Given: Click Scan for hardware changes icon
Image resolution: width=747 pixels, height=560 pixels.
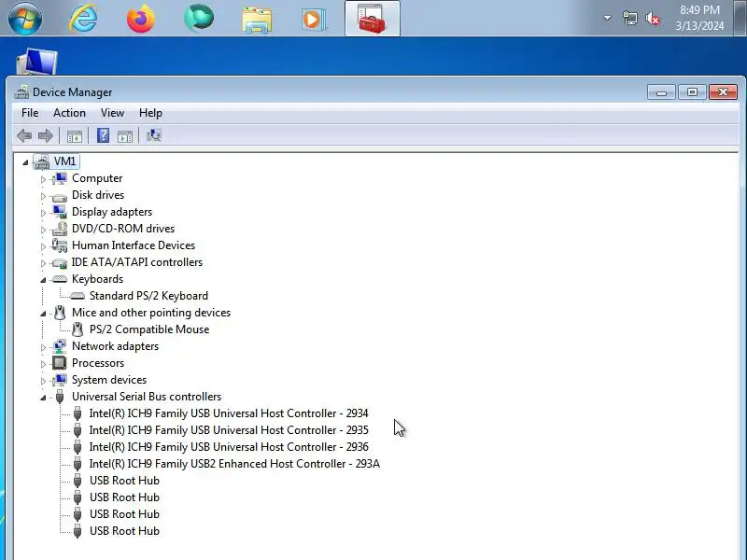Looking at the screenshot, I should (x=154, y=135).
